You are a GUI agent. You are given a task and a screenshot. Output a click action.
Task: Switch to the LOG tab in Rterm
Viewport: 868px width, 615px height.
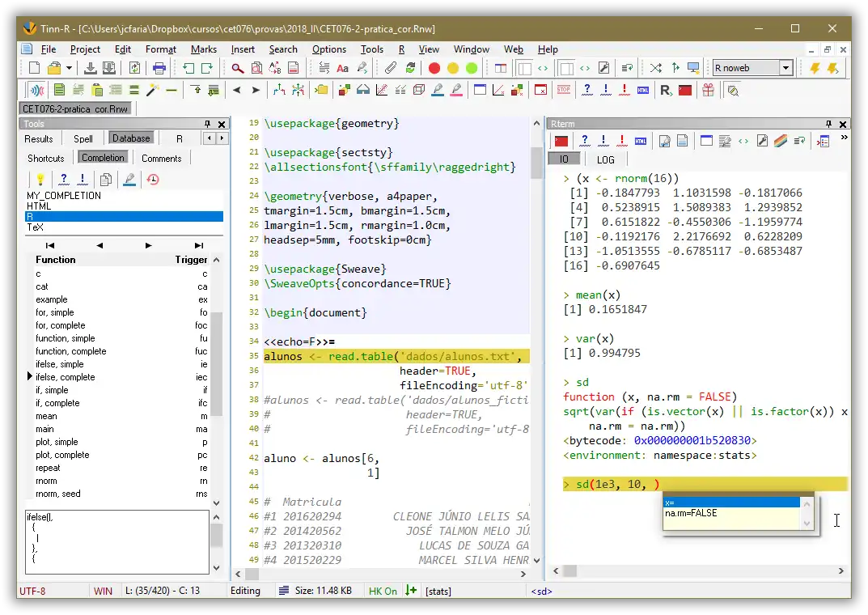coord(605,160)
